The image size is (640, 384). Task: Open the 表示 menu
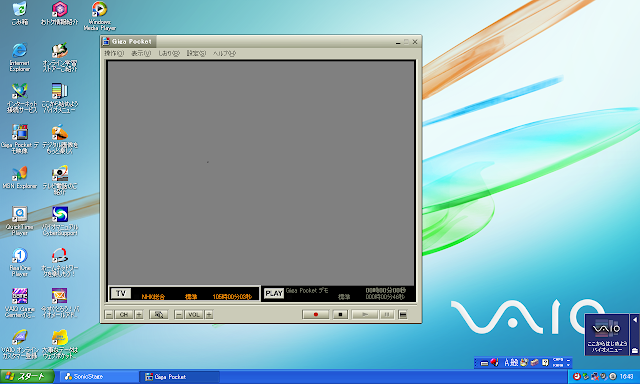[x=141, y=53]
